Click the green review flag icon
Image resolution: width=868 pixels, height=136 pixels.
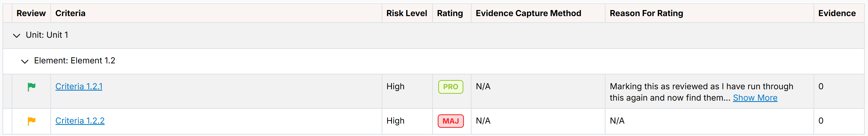tap(31, 87)
